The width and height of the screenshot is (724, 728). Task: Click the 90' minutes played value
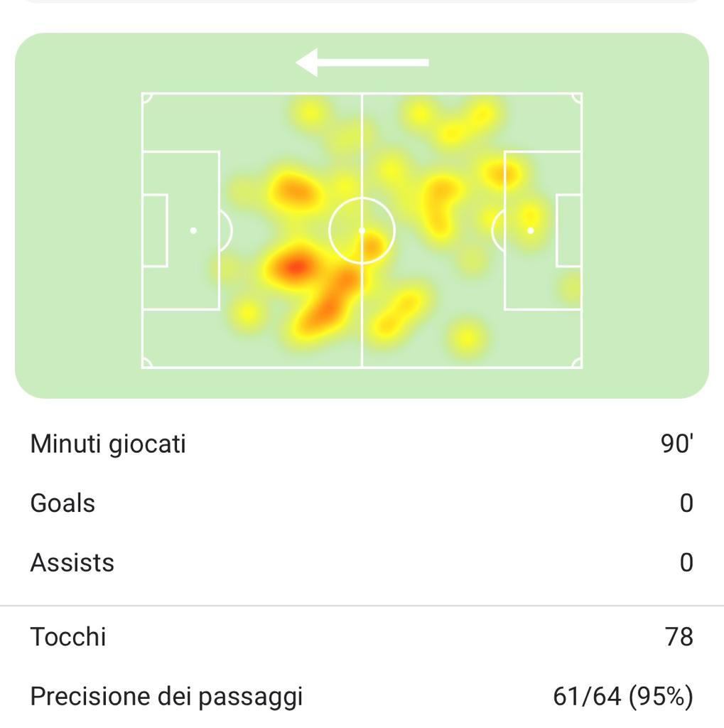click(676, 444)
